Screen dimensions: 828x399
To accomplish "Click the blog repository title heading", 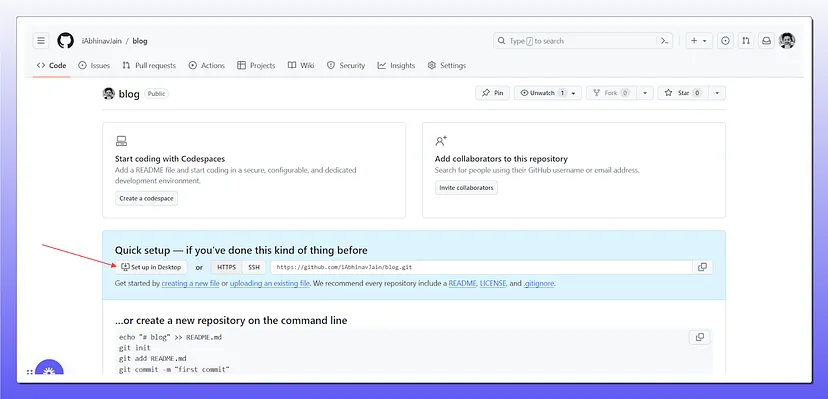I will [x=129, y=94].
